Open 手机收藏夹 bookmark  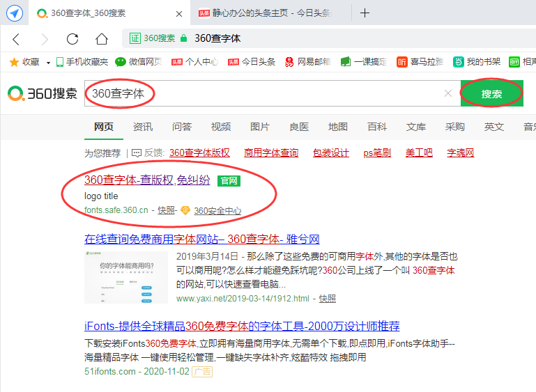tap(82, 62)
